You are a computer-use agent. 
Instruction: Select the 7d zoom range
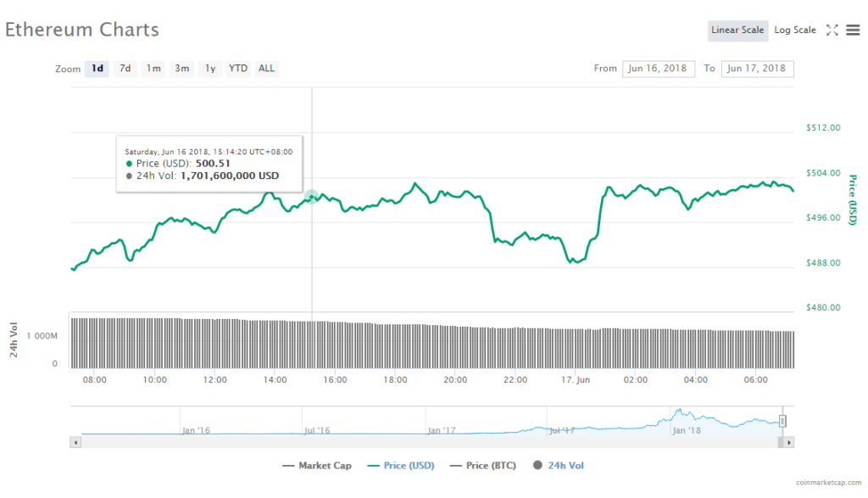[x=125, y=69]
